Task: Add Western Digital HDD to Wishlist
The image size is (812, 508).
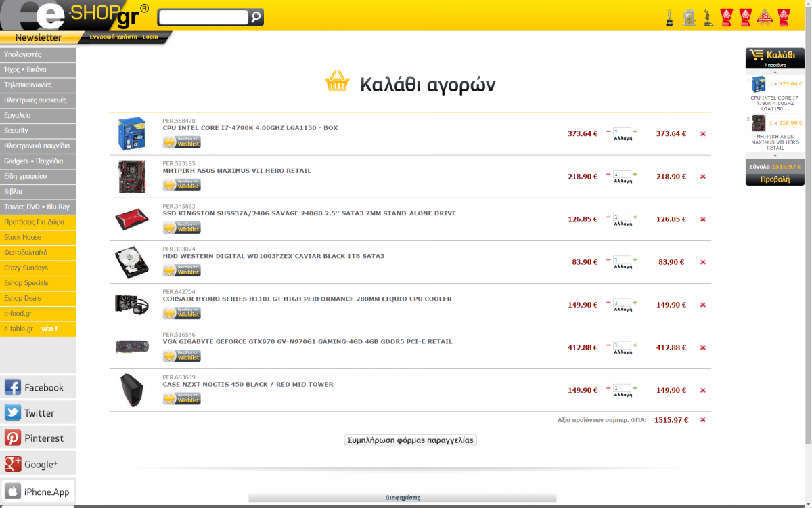Action: (182, 270)
